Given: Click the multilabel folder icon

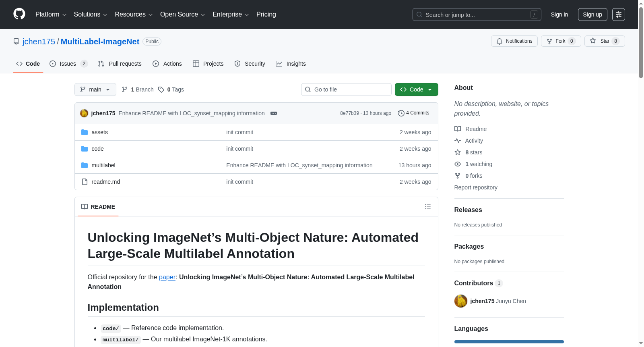Looking at the screenshot, I should click(85, 165).
